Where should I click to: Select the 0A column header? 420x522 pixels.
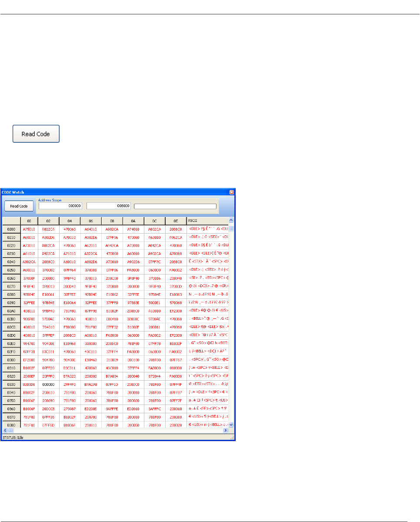tap(133, 221)
